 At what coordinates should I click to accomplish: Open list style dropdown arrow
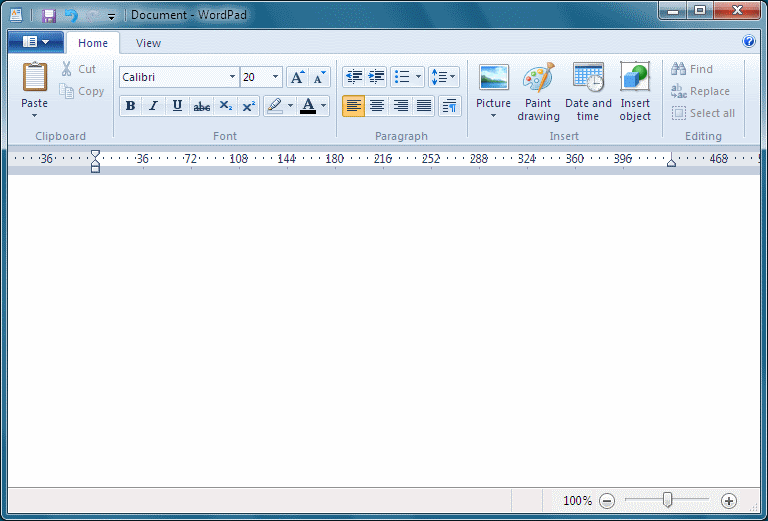point(418,77)
